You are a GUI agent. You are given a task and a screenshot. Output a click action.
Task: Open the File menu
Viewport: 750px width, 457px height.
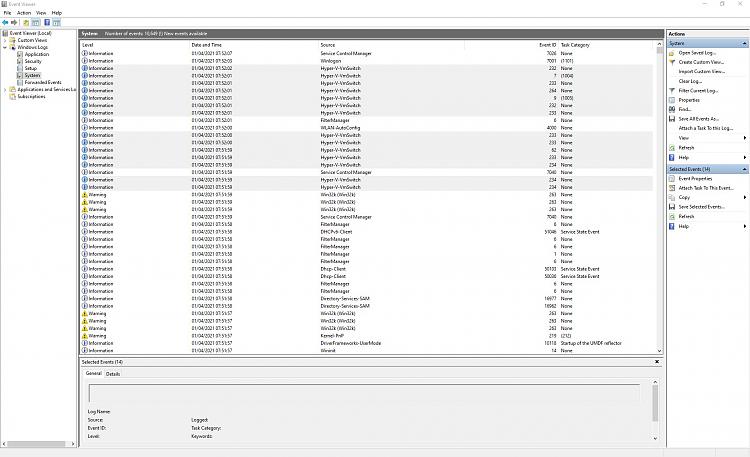click(x=7, y=13)
